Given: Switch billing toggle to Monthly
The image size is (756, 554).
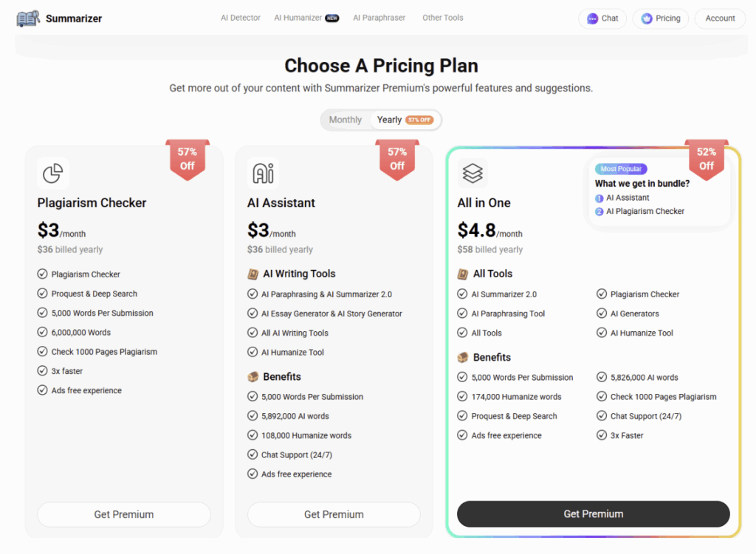Looking at the screenshot, I should [346, 120].
